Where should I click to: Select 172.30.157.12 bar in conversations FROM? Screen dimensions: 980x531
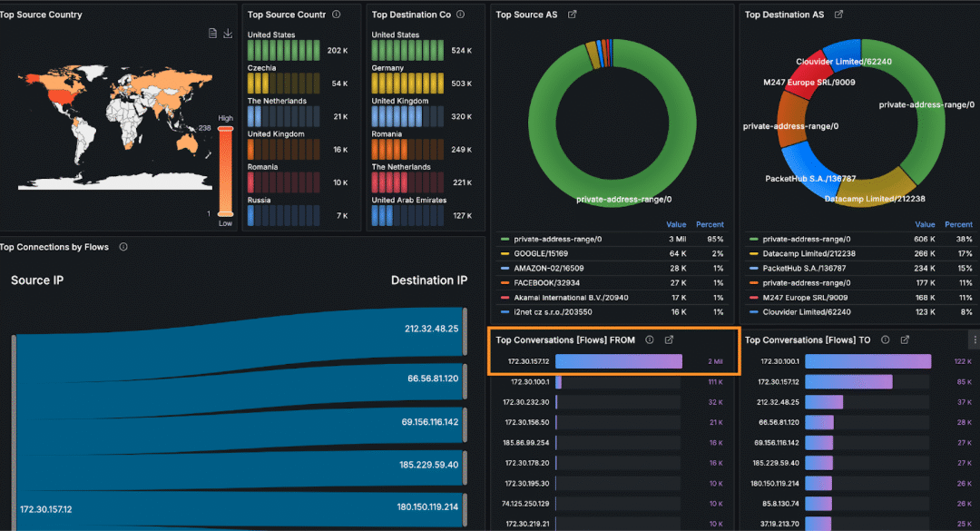[618, 361]
